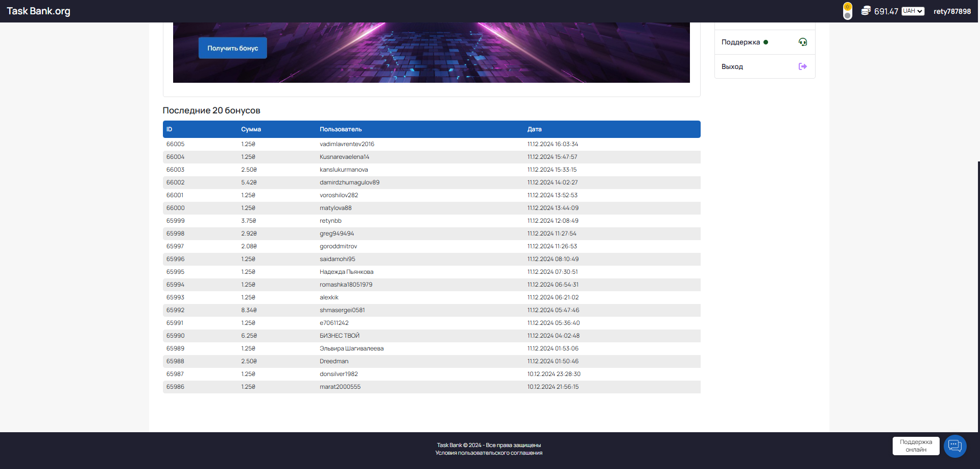Image resolution: width=980 pixels, height=469 pixels.
Task: Click the logout arrow icon
Action: click(803, 66)
